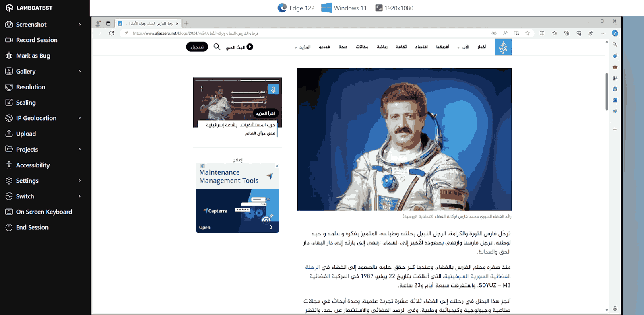Click End Session power icon
This screenshot has width=644, height=315.
(x=9, y=227)
